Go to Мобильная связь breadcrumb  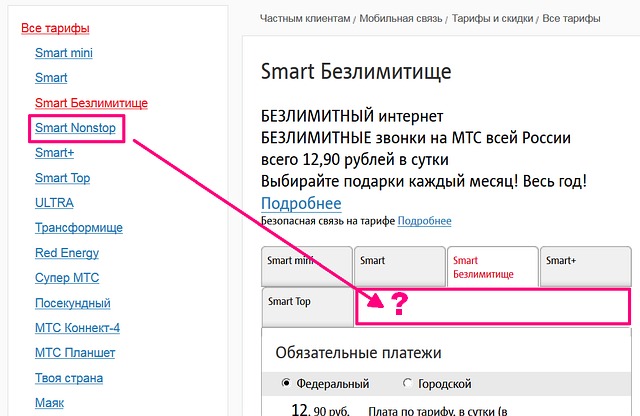tap(400, 18)
